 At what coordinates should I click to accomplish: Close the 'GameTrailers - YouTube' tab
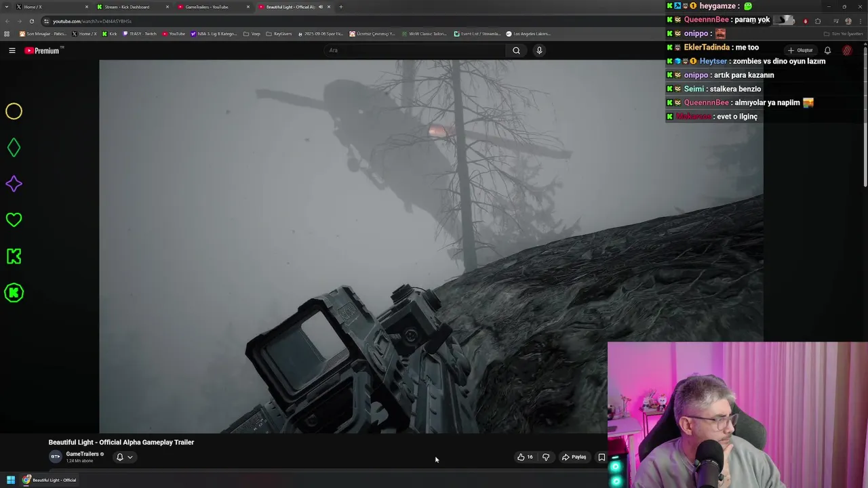248,7
